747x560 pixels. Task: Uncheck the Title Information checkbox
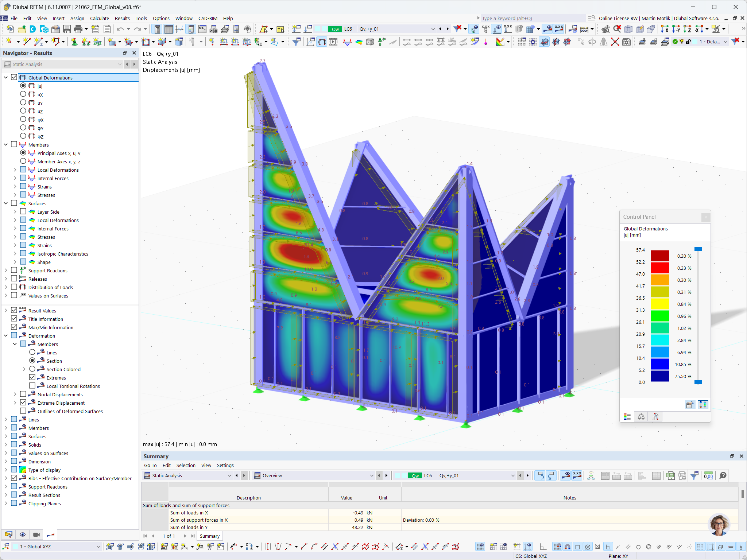[x=14, y=319]
